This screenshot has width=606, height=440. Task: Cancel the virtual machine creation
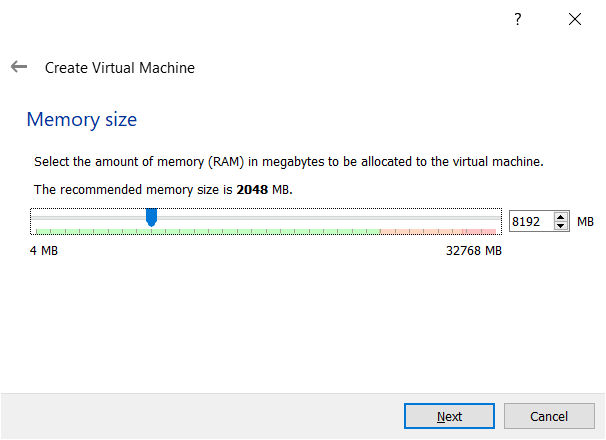click(x=549, y=416)
